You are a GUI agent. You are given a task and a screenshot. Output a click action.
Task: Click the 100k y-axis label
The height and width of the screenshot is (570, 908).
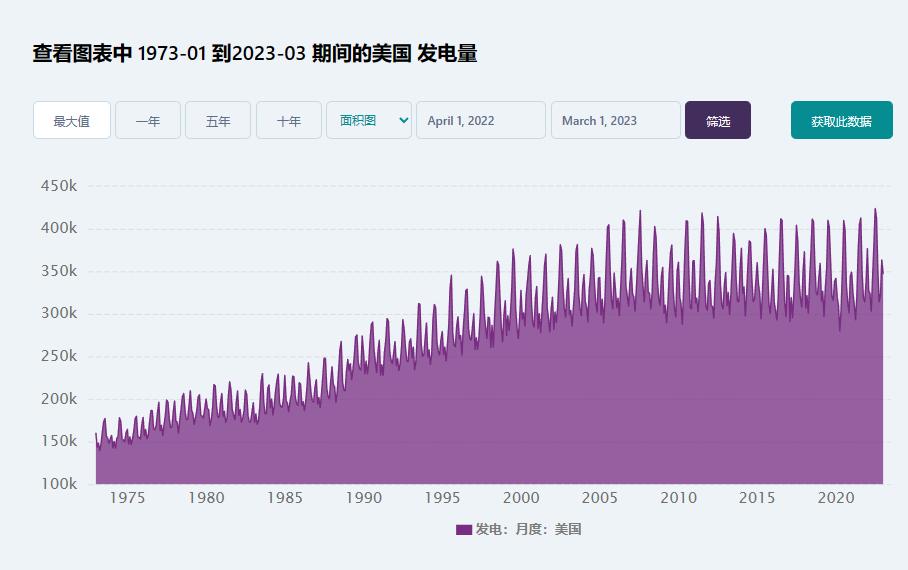point(58,483)
